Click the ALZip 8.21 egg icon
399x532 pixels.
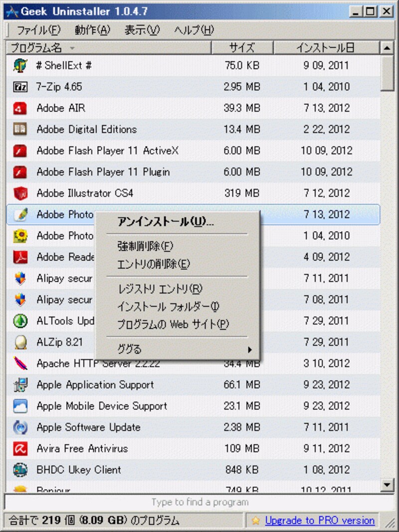coord(20,343)
